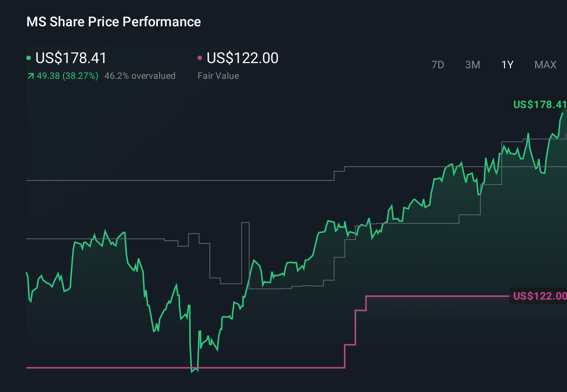This screenshot has width=567, height=392.
Task: Click the pink Fair Value legend dot
Action: pos(200,57)
